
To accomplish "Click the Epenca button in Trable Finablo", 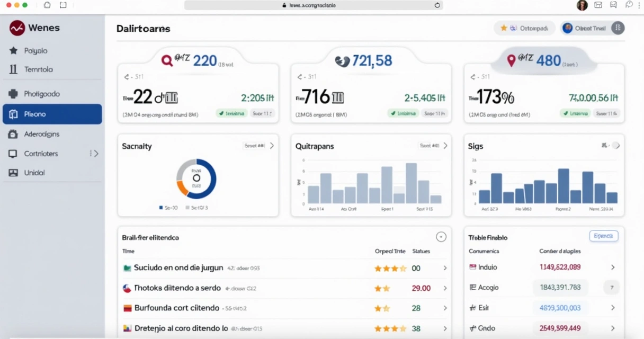I will point(603,236).
